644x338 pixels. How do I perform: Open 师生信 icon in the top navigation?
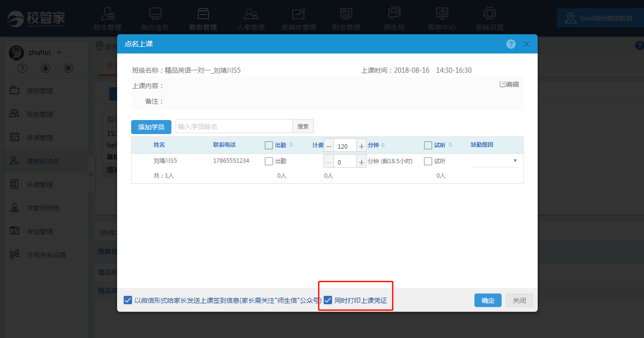click(x=394, y=19)
